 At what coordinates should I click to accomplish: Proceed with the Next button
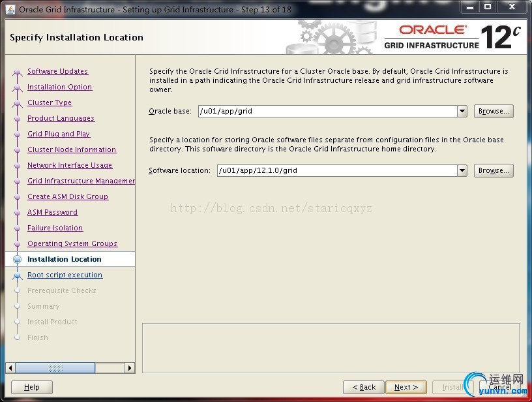(x=406, y=387)
